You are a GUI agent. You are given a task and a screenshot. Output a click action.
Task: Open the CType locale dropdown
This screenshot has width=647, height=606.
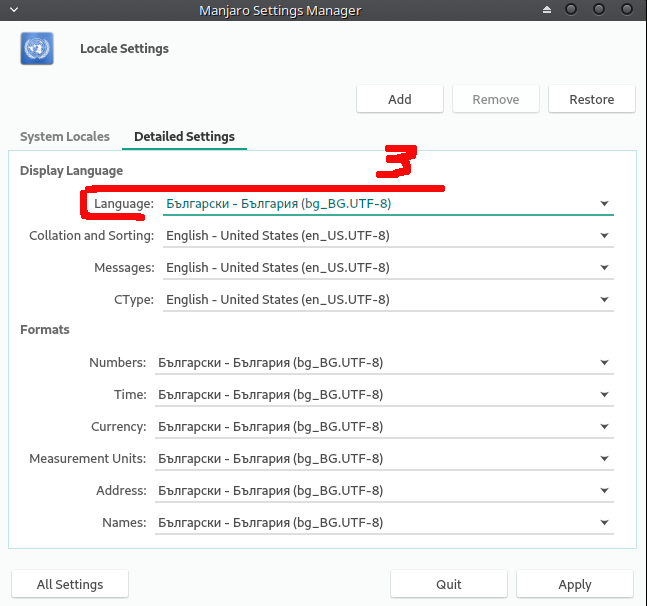pyautogui.click(x=388, y=299)
